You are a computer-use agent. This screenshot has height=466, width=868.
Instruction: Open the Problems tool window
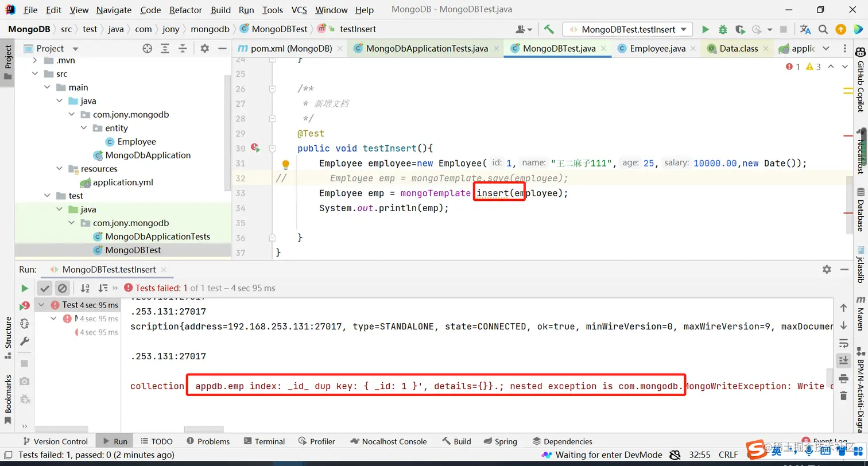point(207,441)
